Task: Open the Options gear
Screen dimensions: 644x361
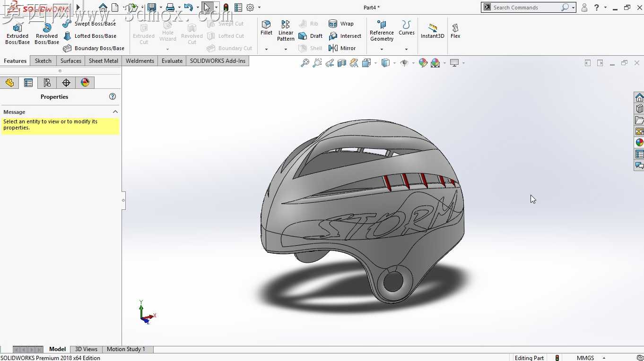Action: point(250,8)
